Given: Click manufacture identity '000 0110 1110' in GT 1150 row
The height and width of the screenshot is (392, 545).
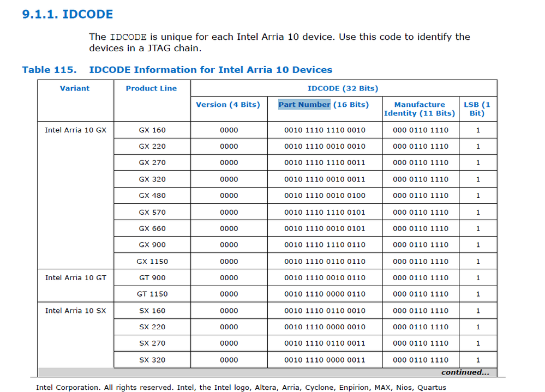Looking at the screenshot, I should pos(421,294).
